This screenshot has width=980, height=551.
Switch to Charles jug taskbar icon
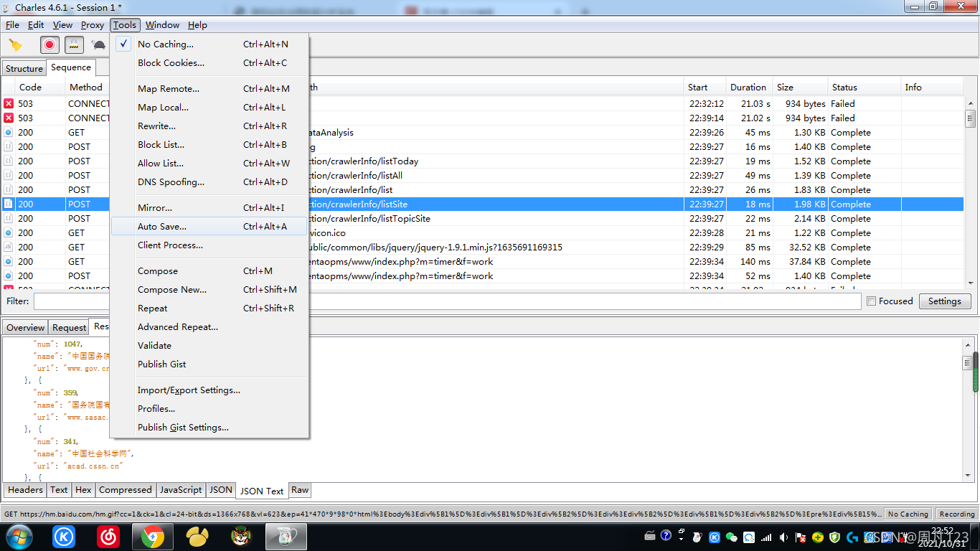(x=286, y=537)
